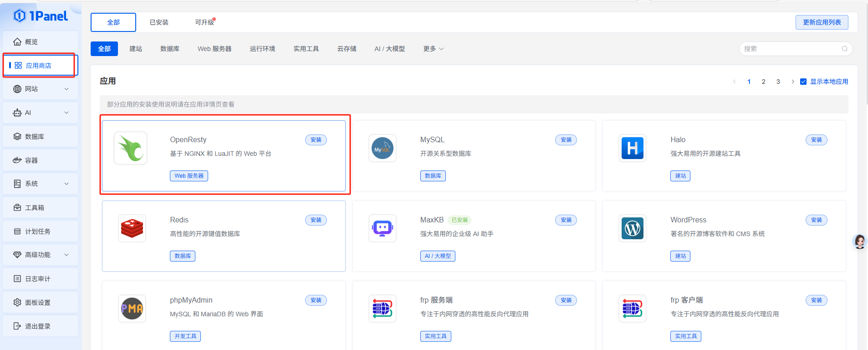The height and width of the screenshot is (350, 868).
Task: Click the 开发工具 tag on phpMyAdmin
Action: pos(185,336)
